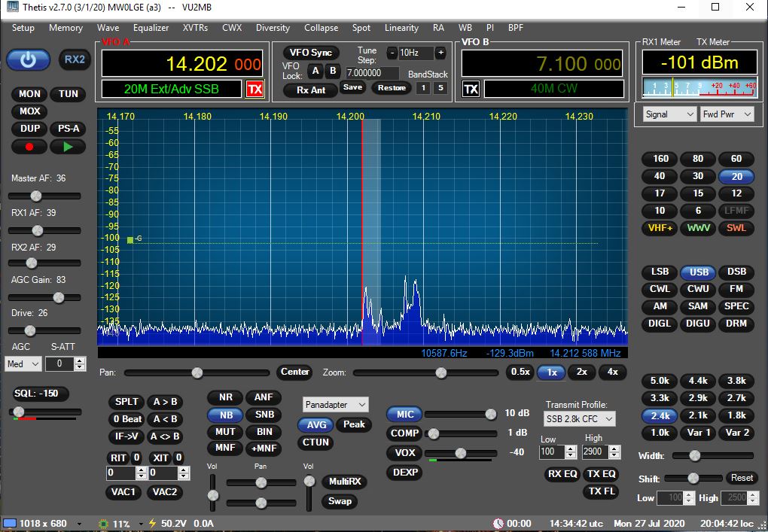The height and width of the screenshot is (532, 768).
Task: Select the WWV band button
Action: (x=698, y=228)
